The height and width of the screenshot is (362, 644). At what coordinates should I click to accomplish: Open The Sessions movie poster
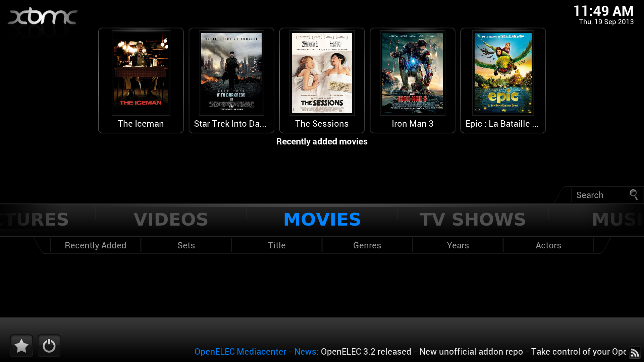point(322,73)
